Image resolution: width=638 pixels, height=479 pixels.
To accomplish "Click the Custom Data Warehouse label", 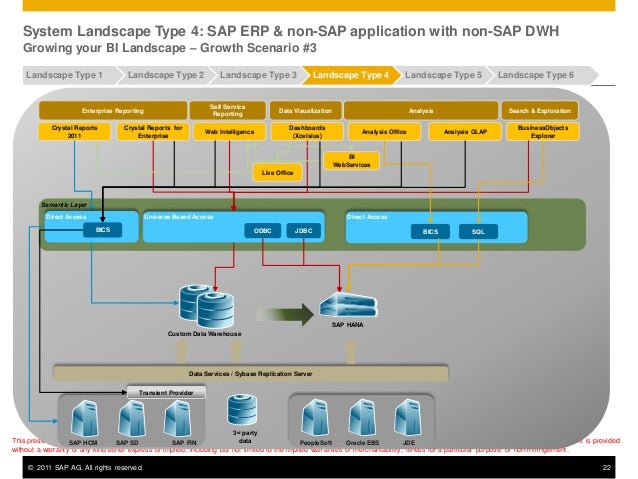I will (x=205, y=334).
